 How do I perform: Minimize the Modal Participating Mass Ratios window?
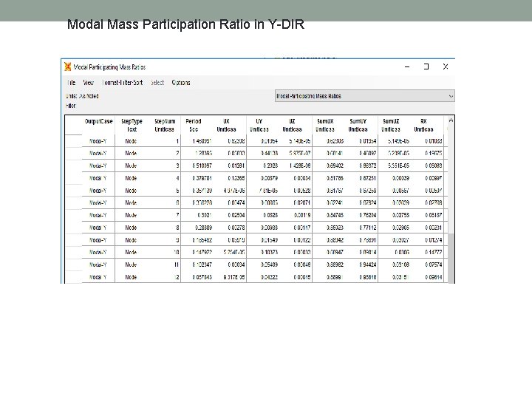pyautogui.click(x=407, y=66)
